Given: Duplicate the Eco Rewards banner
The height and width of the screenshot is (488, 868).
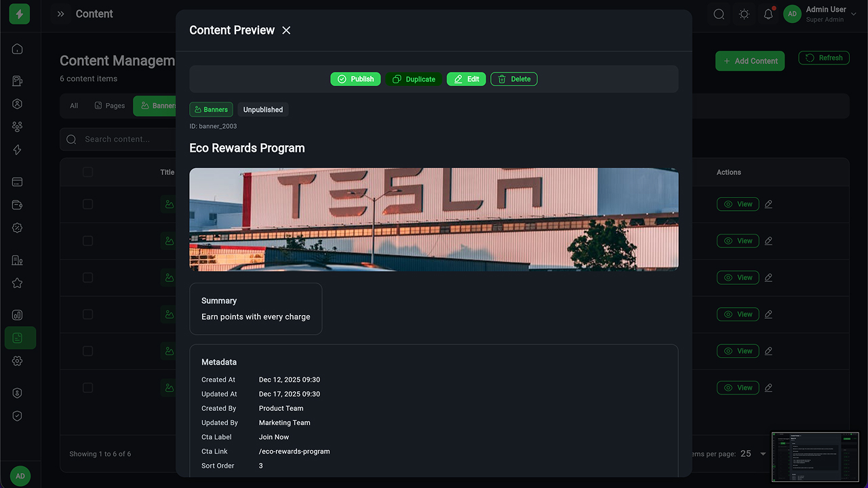Looking at the screenshot, I should coord(414,79).
